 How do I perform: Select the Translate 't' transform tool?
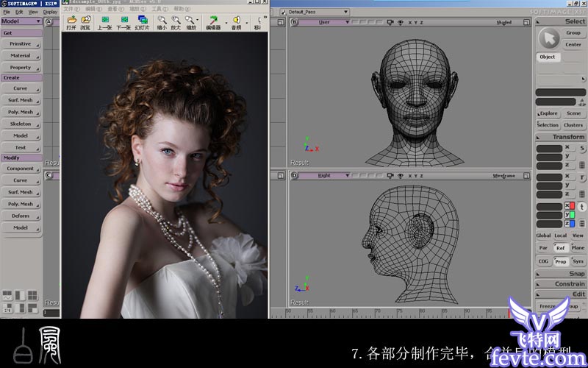582,207
